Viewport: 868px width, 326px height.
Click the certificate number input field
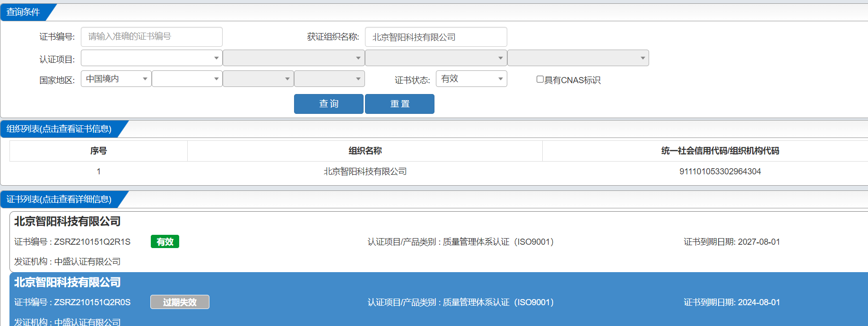pyautogui.click(x=152, y=37)
